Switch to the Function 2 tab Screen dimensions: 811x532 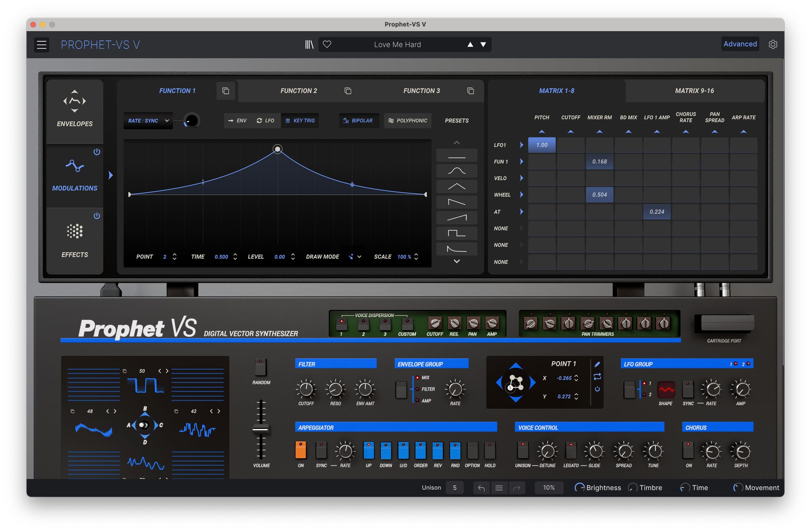299,91
